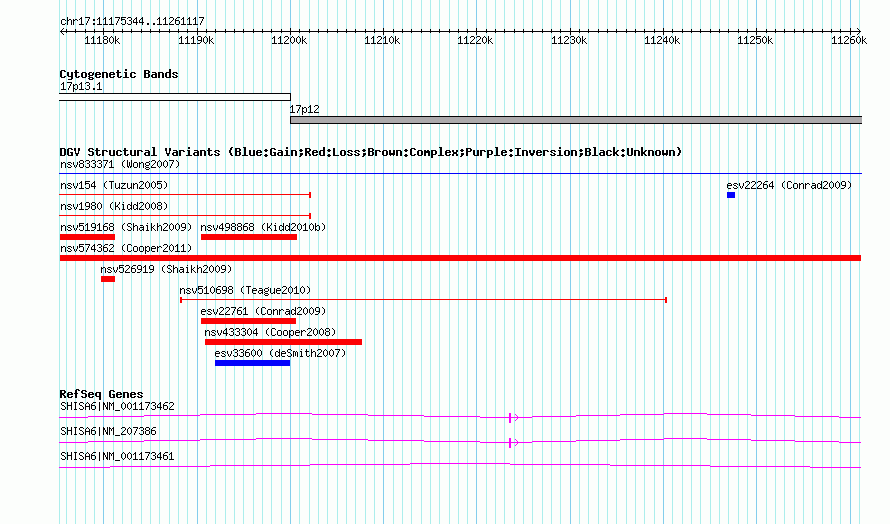This screenshot has width=890, height=524.
Task: Click the 11200k ruler tick label
Action: pos(289,40)
